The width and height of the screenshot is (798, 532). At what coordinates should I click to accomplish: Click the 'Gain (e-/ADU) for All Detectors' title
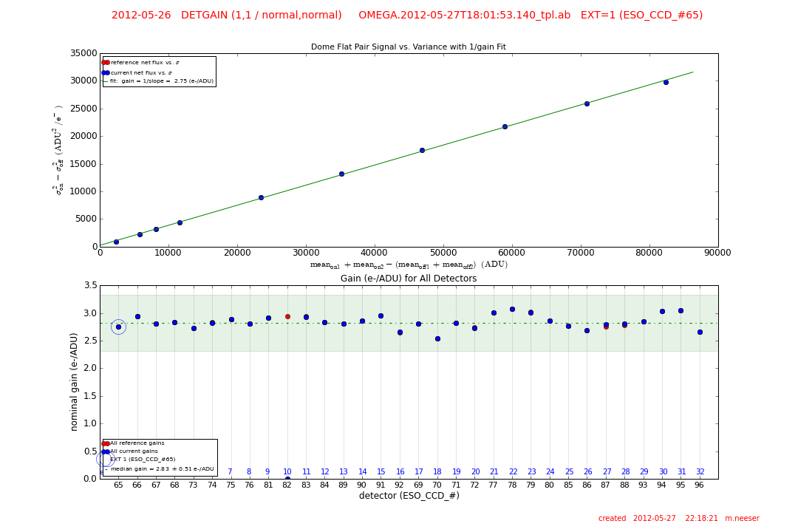(408, 279)
